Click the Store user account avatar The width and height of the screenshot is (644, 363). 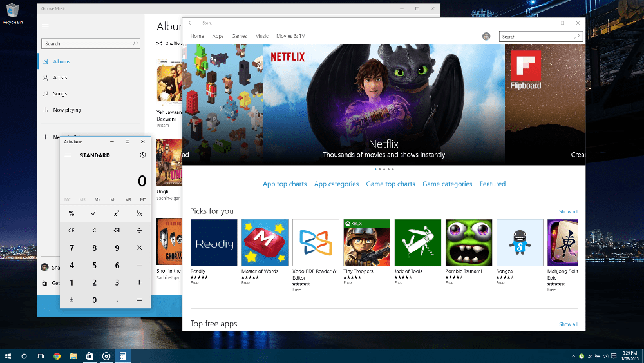tap(486, 36)
